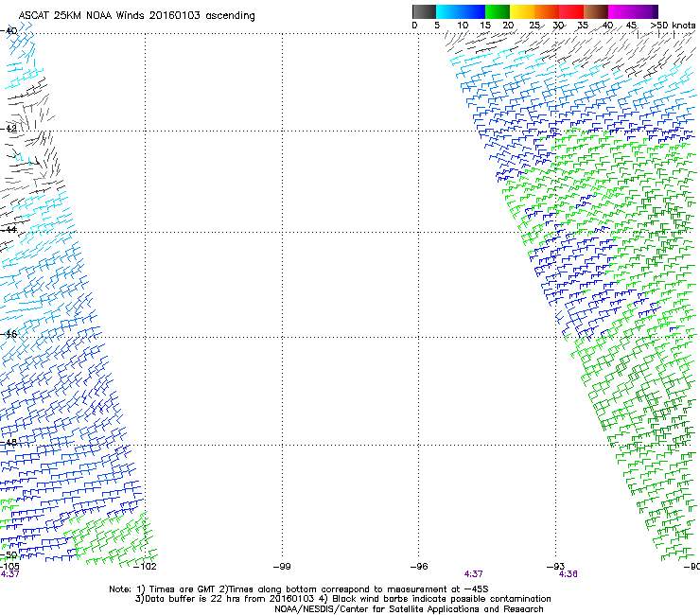Image resolution: width=700 pixels, height=615 pixels.
Task: Select the yellow 20-25 knots color band
Action: 522,11
